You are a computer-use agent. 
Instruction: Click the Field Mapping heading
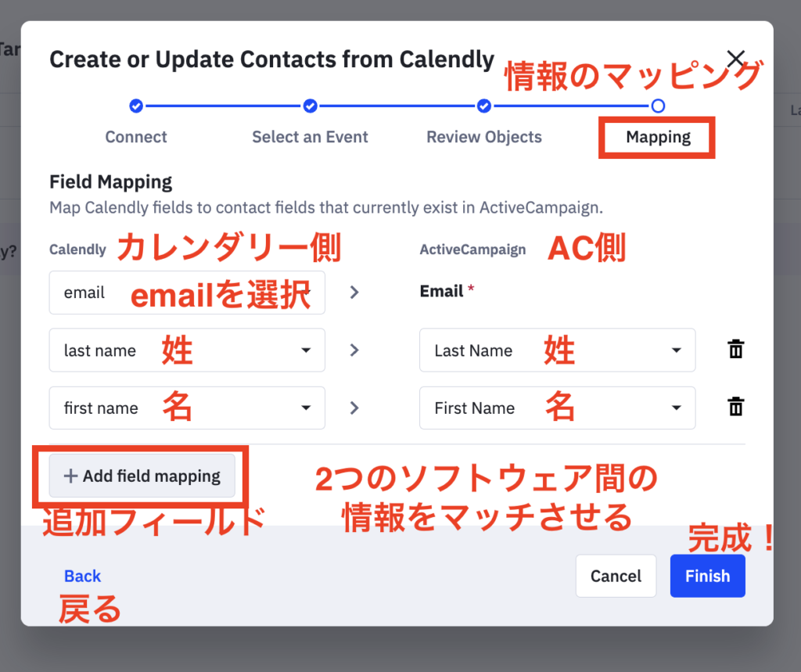tap(111, 182)
